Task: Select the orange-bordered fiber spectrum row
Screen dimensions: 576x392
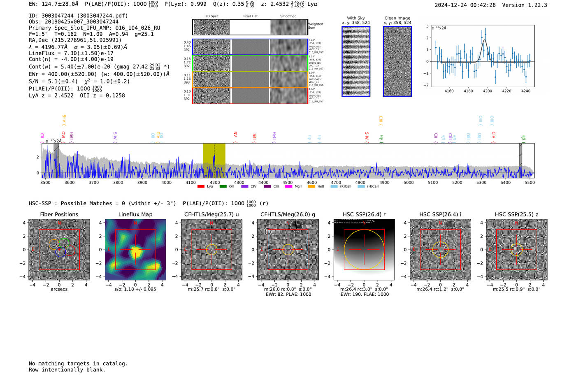Action: [250, 79]
